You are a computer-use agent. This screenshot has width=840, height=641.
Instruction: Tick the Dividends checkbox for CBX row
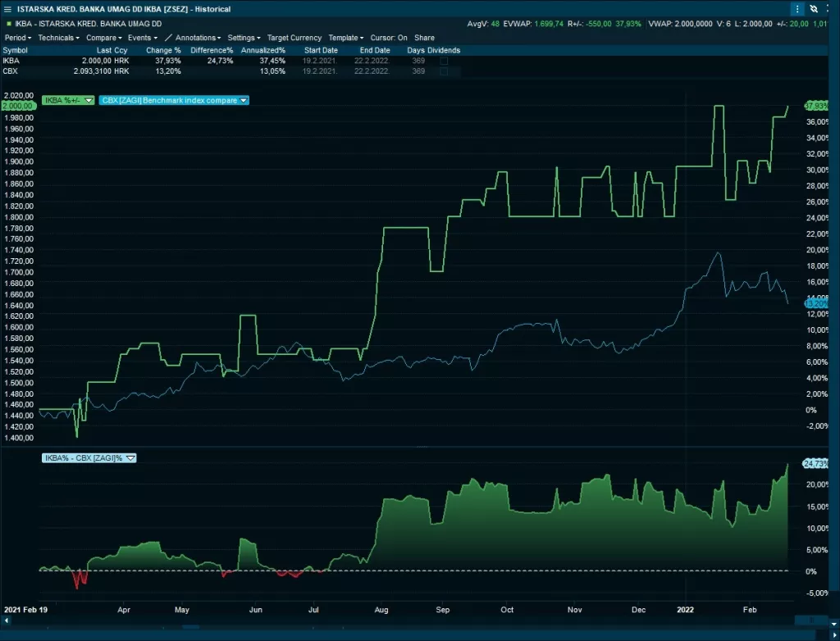pyautogui.click(x=444, y=71)
